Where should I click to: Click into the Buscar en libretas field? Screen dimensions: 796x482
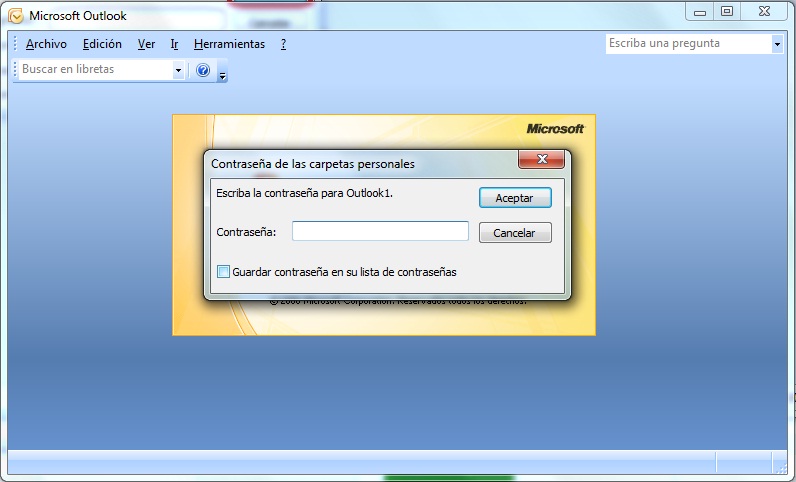(x=96, y=70)
